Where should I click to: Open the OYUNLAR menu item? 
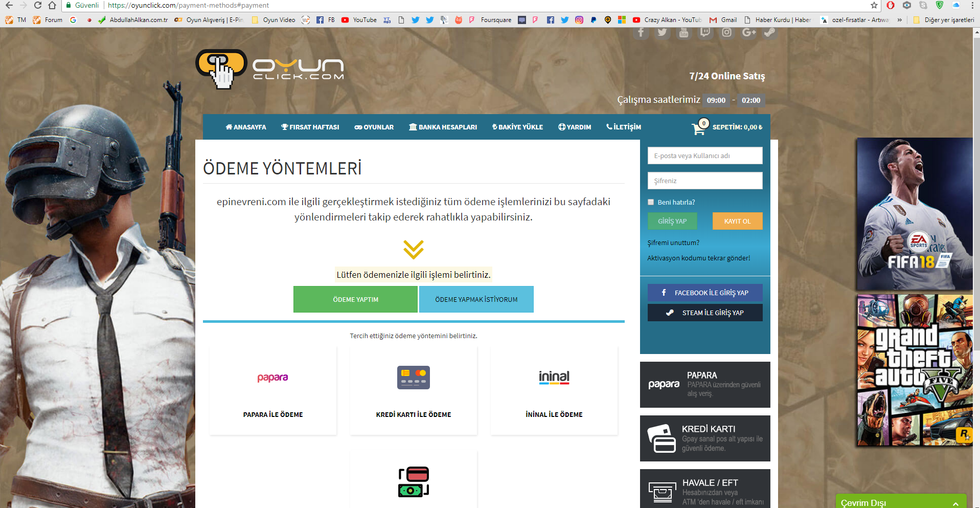[374, 127]
